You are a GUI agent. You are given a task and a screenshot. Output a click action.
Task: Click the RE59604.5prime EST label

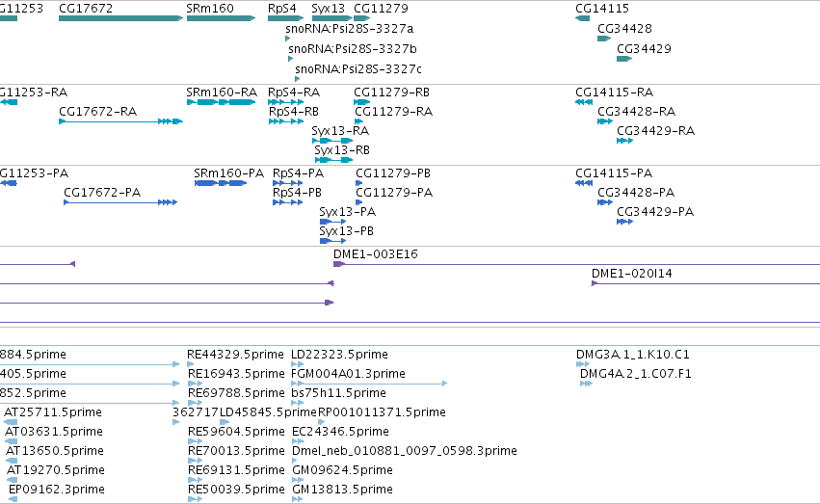pyautogui.click(x=236, y=432)
